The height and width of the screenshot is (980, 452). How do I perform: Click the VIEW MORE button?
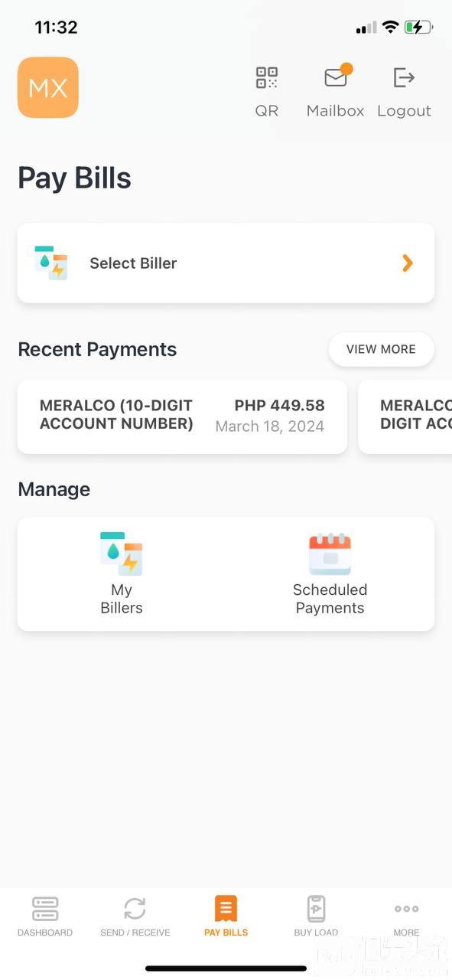click(381, 349)
